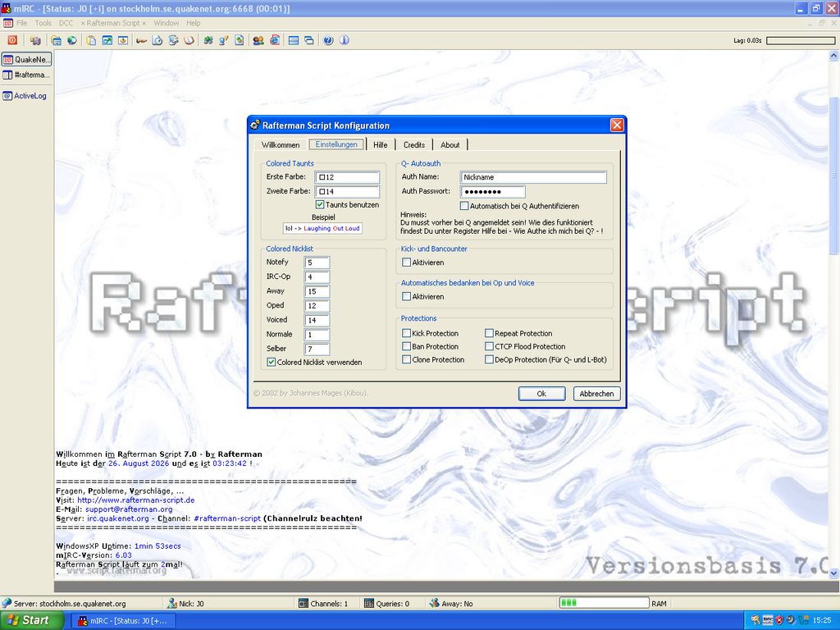The width and height of the screenshot is (840, 630).
Task: Click the Auth Passwort field
Action: (493, 191)
